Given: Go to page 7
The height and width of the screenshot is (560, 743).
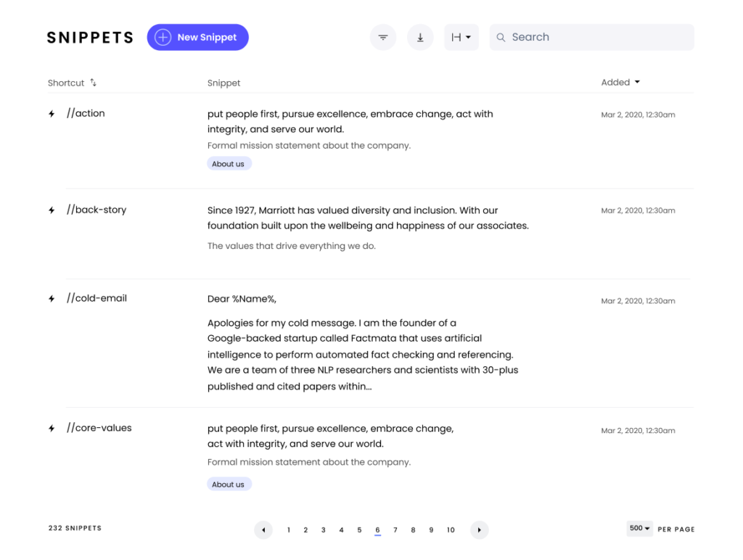Looking at the screenshot, I should (395, 530).
